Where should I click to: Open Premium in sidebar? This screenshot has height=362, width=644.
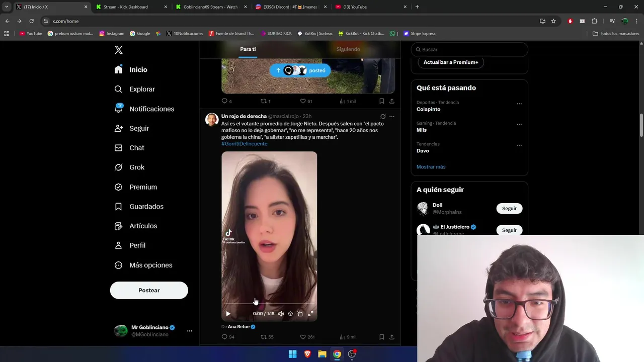(x=135, y=187)
